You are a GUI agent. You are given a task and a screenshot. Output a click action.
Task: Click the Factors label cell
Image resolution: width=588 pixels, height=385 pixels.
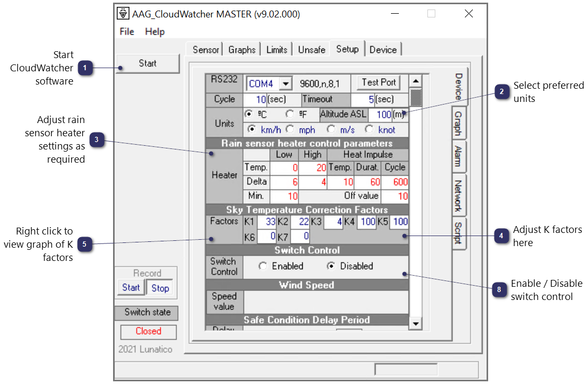coord(224,229)
